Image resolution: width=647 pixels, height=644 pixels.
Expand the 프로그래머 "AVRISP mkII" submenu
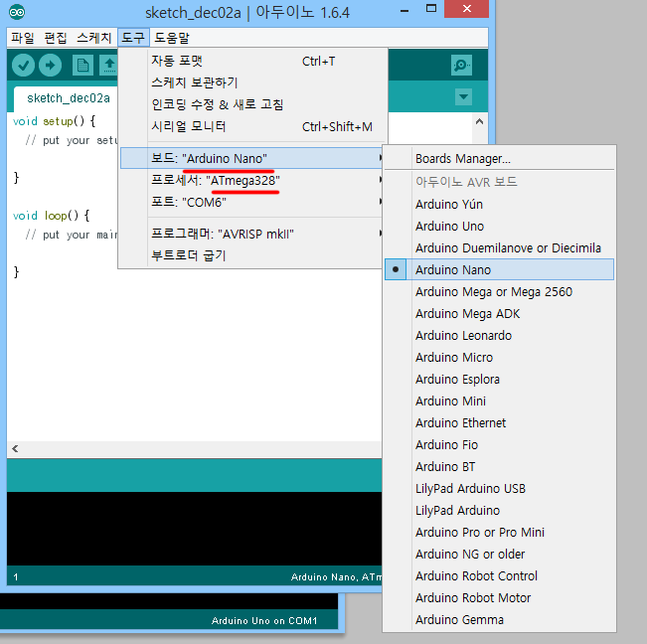pos(250,234)
